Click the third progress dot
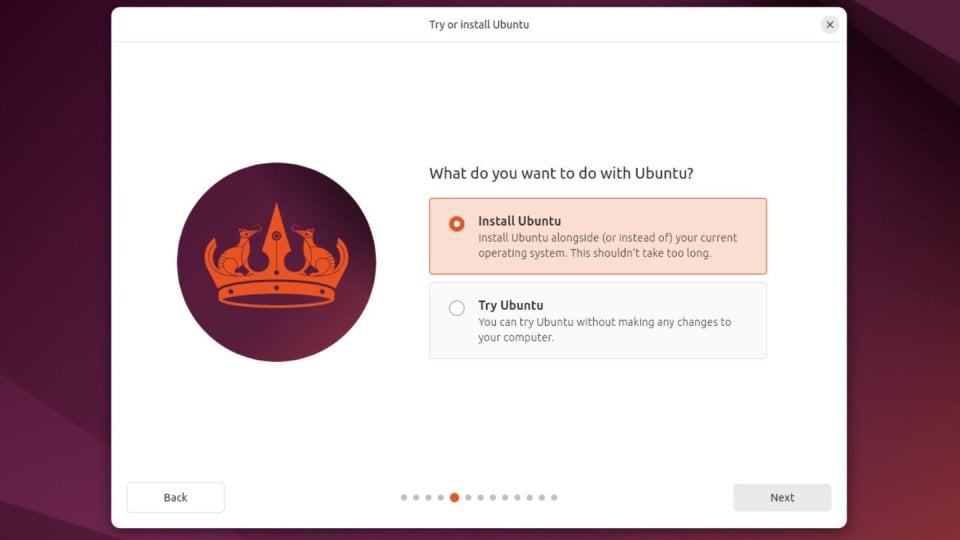Screen dimensions: 960x540 click(x=429, y=497)
